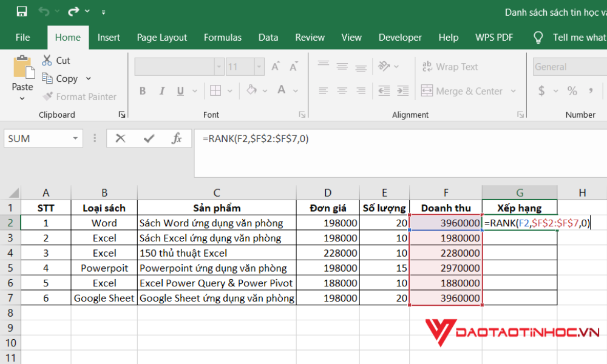This screenshot has width=607, height=364.
Task: Click the Fill Color bucket icon
Action: click(x=252, y=90)
